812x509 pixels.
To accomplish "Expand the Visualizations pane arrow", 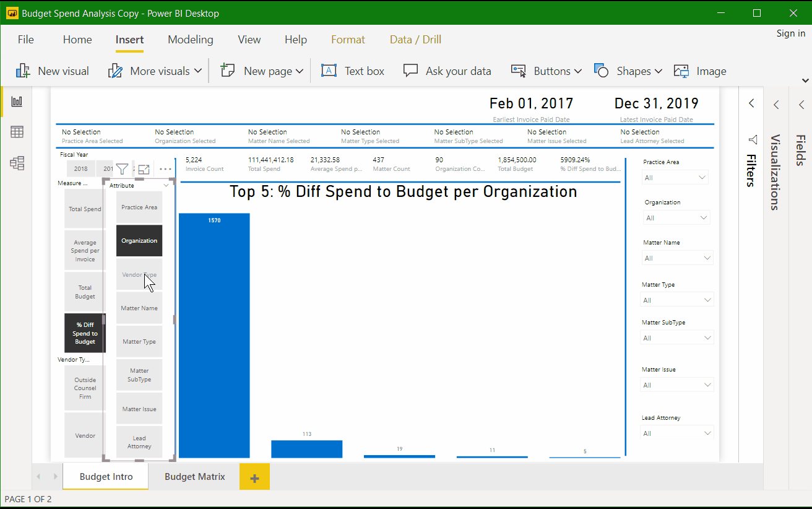I will pos(776,105).
